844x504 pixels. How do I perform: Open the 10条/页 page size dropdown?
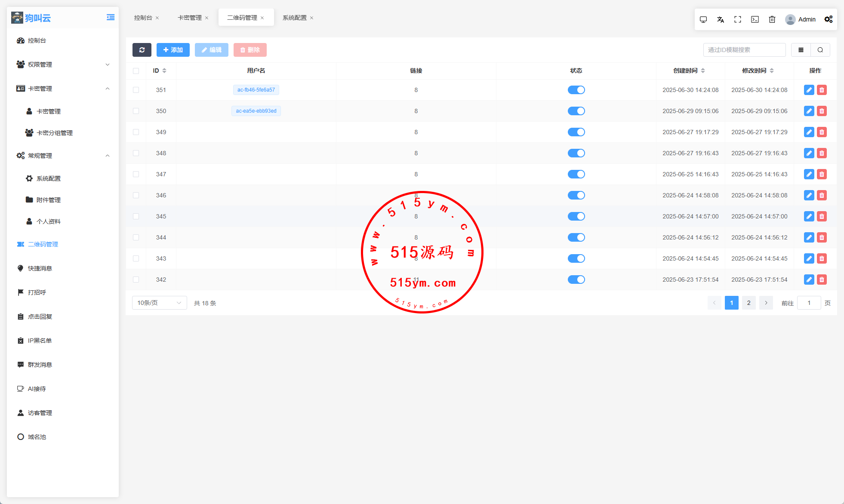pyautogui.click(x=159, y=303)
